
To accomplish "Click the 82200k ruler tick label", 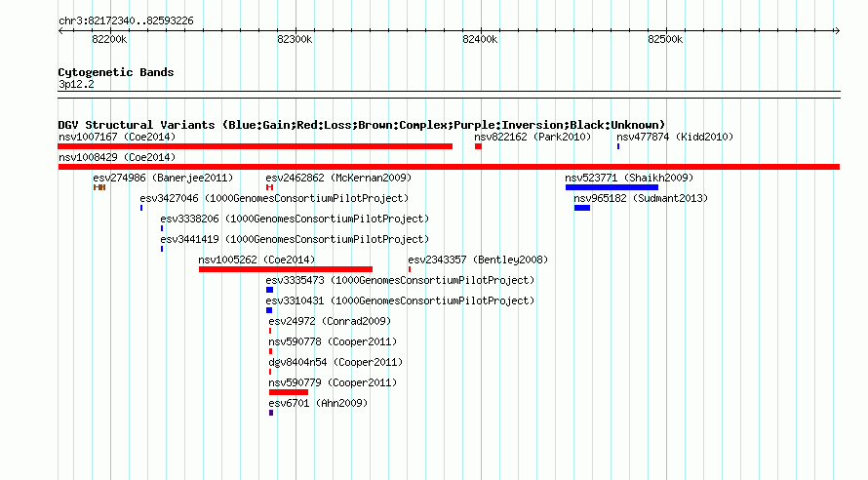I will pyautogui.click(x=109, y=39).
